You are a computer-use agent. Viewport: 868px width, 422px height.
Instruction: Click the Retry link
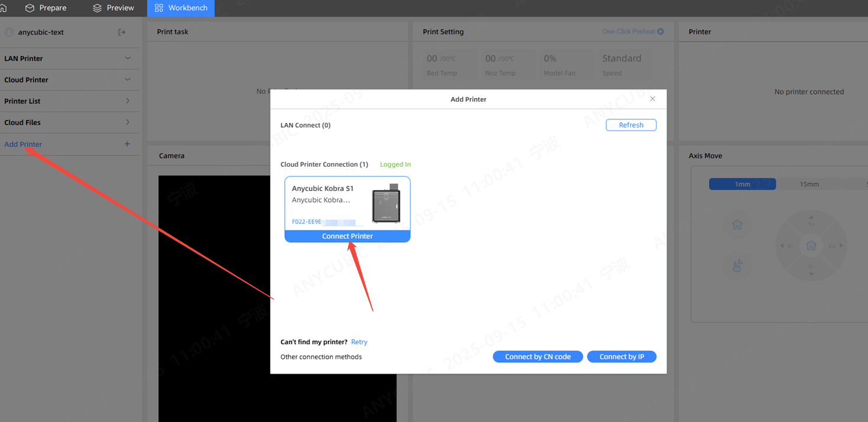point(359,342)
